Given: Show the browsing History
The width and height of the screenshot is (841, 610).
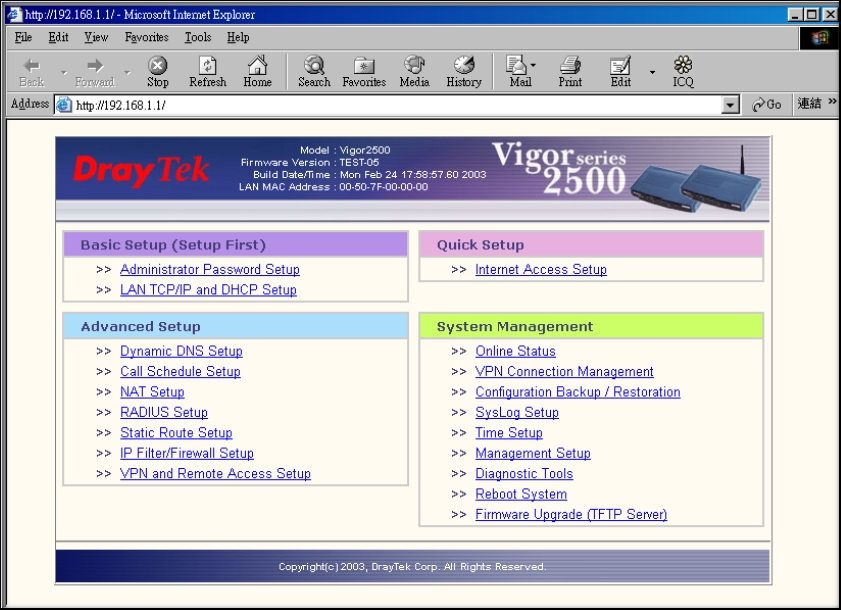Looking at the screenshot, I should (x=464, y=71).
